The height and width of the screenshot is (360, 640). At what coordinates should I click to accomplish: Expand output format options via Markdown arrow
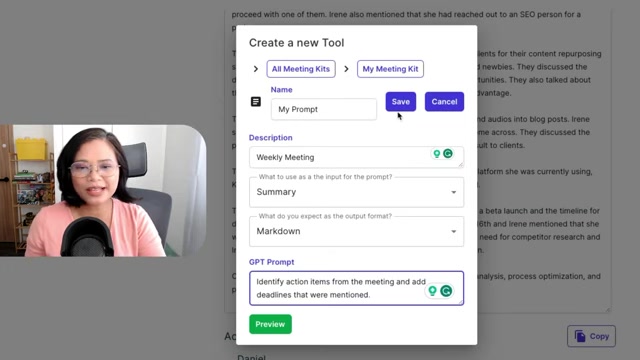tap(453, 231)
